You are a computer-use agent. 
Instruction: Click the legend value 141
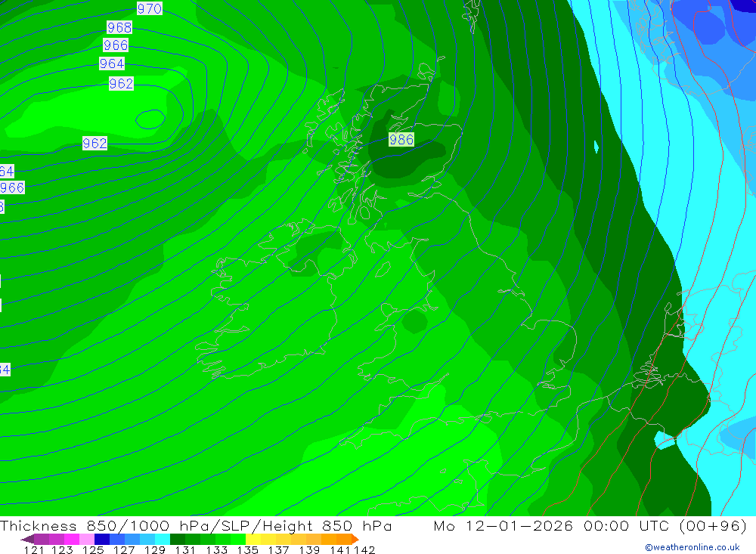pyautogui.click(x=340, y=550)
